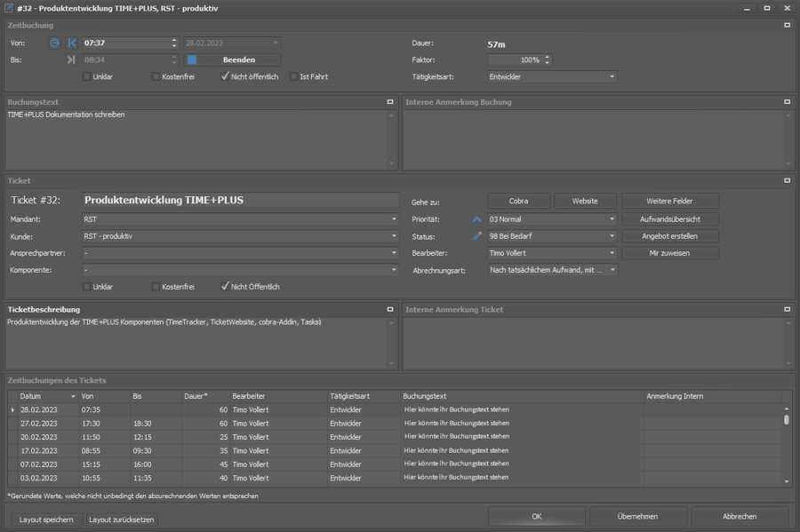Sort by Bis column header
The height and width of the screenshot is (532, 800).
156,396
